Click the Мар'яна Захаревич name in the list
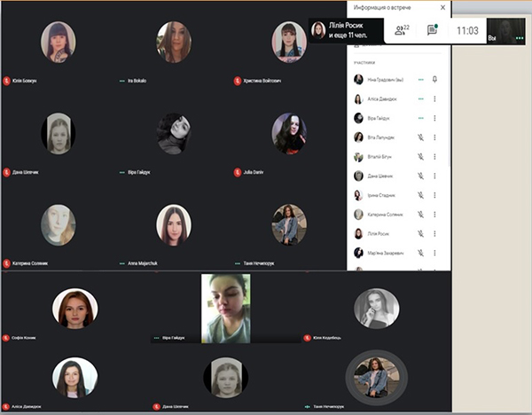Image resolution: width=532 pixels, height=415 pixels. point(386,253)
